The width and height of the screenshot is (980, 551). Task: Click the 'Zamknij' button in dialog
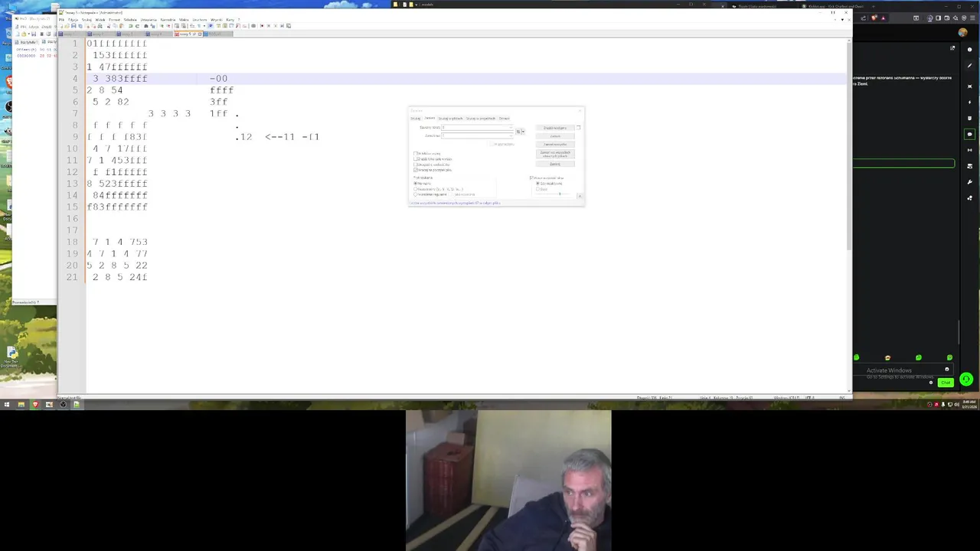(555, 164)
